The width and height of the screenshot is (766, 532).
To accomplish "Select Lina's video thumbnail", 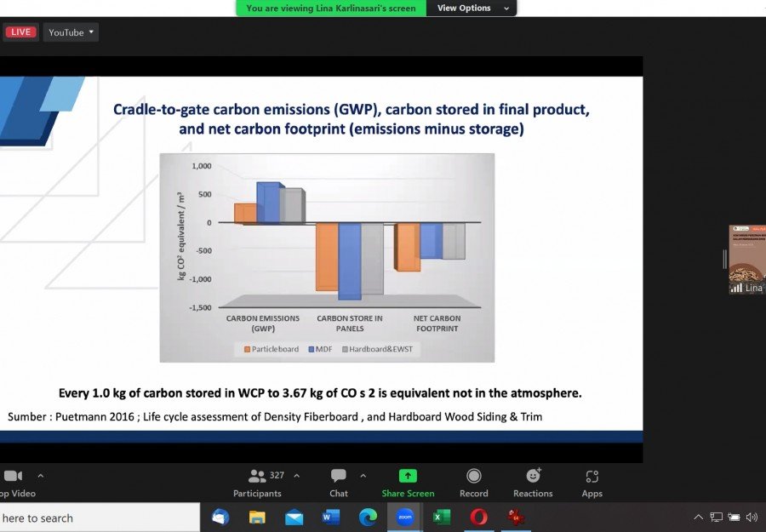I will pos(747,260).
